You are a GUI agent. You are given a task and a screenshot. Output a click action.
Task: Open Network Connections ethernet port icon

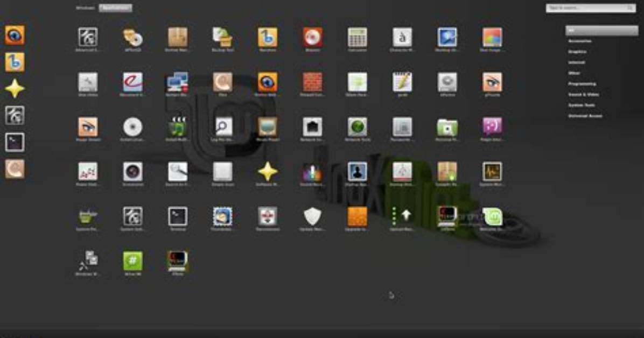[x=312, y=127]
